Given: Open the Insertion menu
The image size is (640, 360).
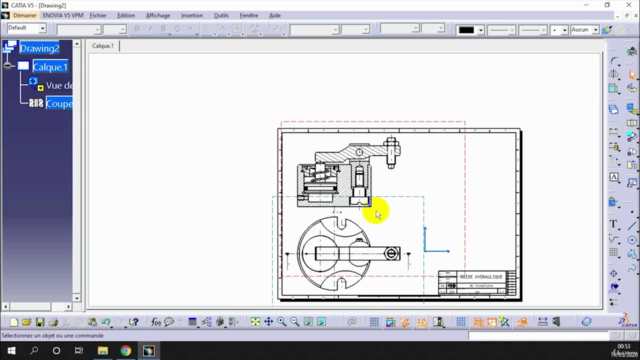Looking at the screenshot, I should coord(192,16).
